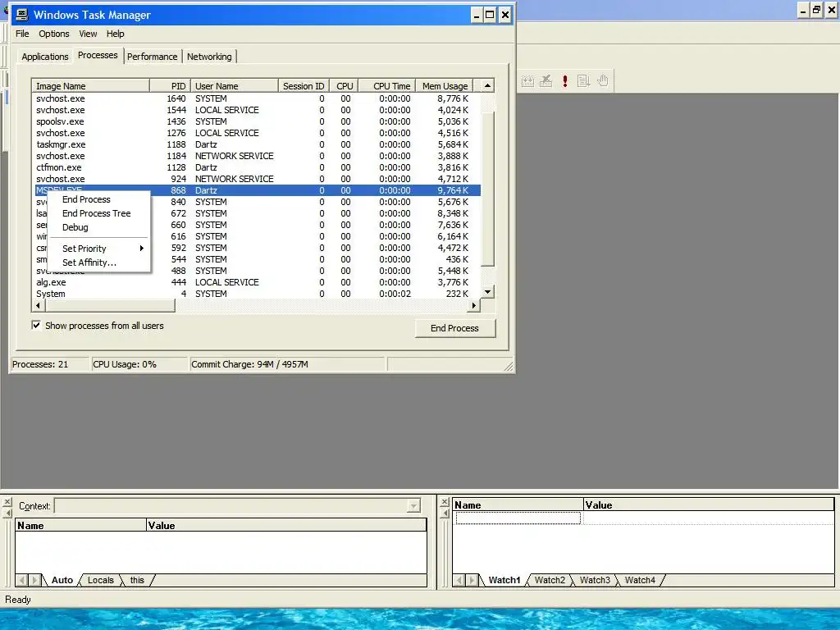Select the Processes tab

point(98,55)
